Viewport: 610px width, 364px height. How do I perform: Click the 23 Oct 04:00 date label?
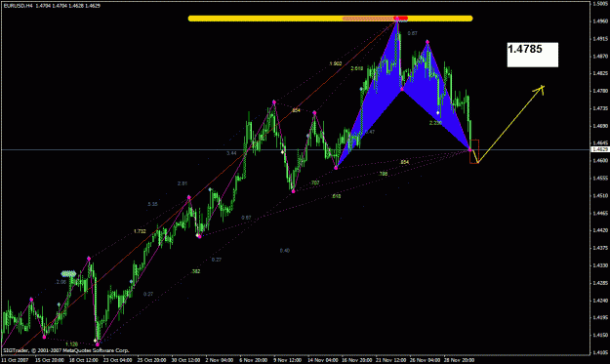117,360
